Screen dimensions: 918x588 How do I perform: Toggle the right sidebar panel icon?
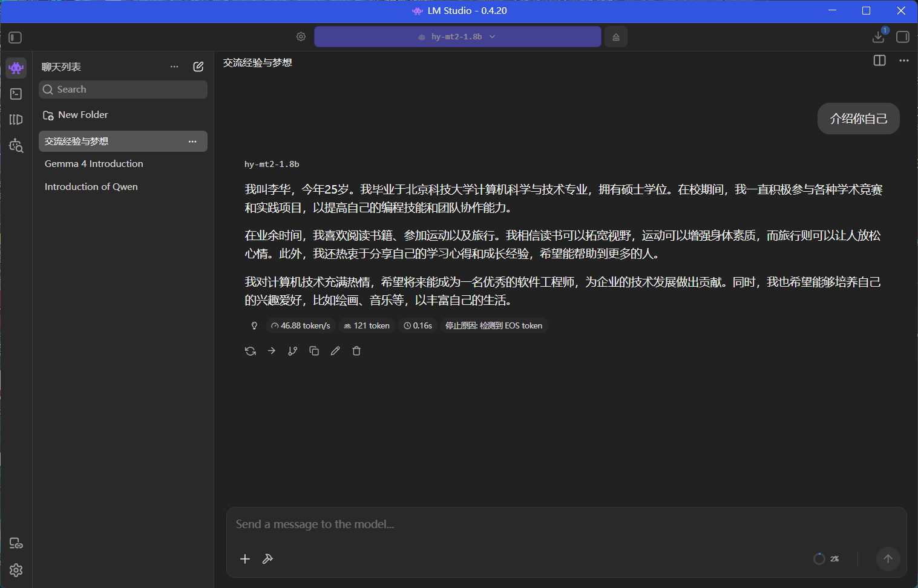(903, 37)
